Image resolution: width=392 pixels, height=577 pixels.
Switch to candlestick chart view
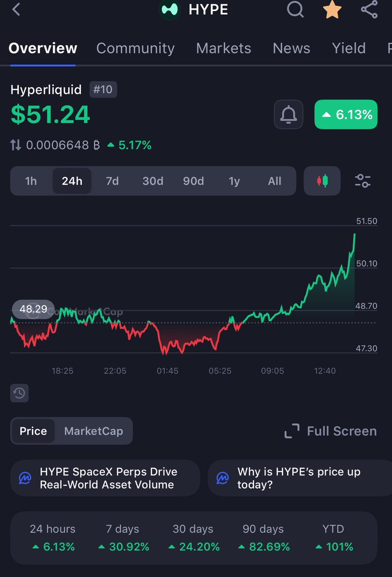click(x=322, y=181)
